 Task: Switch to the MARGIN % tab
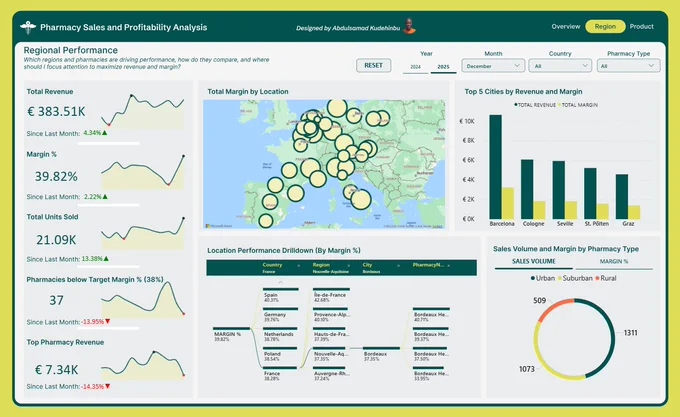point(614,261)
